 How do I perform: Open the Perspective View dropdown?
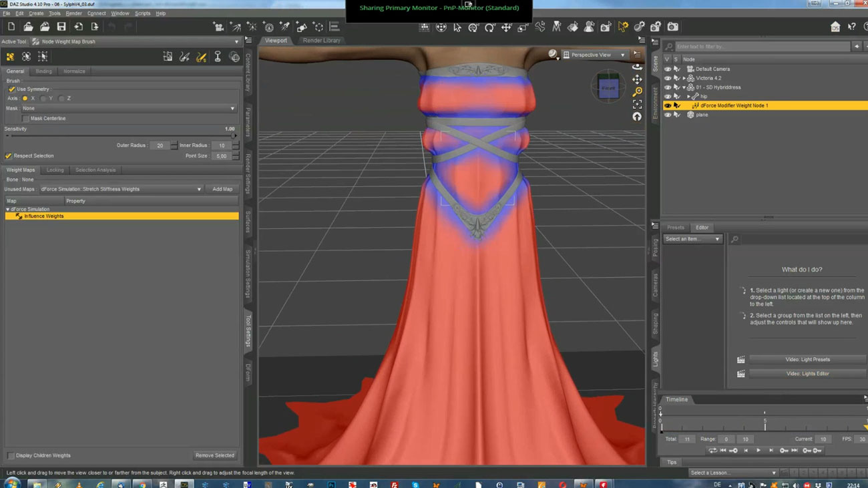[594, 55]
